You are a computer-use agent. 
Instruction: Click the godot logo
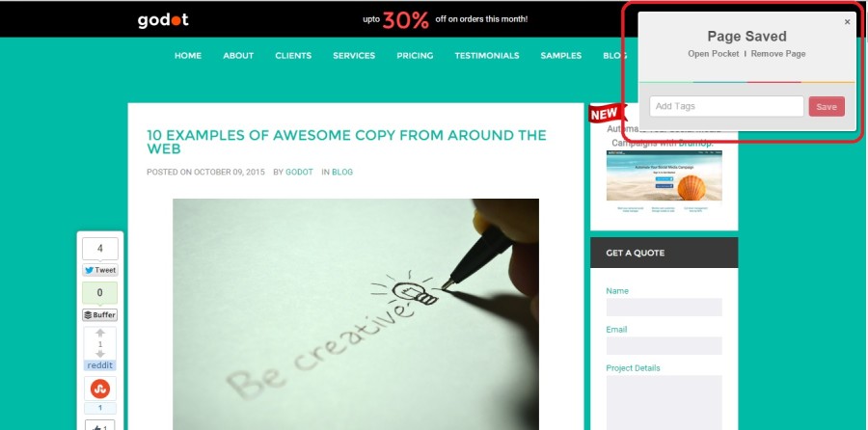[x=163, y=20]
